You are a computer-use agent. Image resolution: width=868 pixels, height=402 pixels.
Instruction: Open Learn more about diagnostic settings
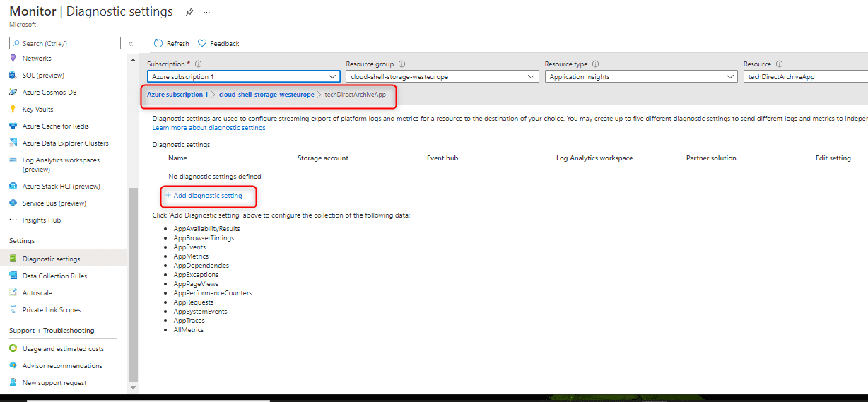(x=209, y=128)
